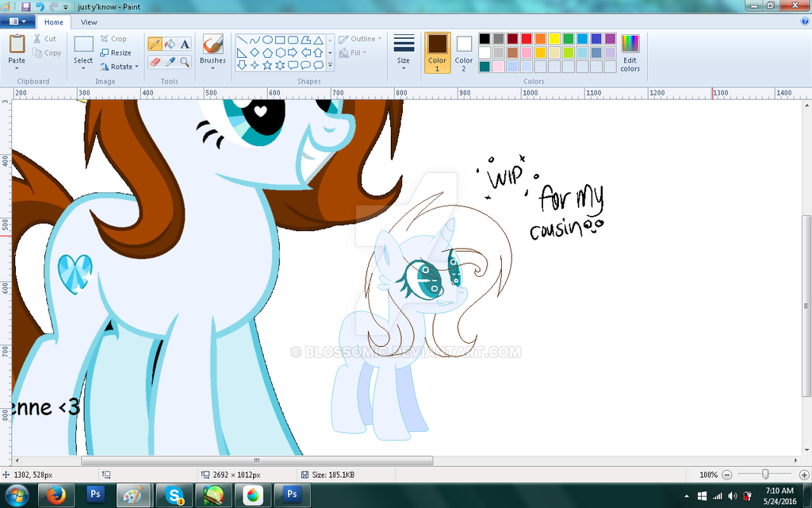Image resolution: width=812 pixels, height=508 pixels.
Task: Click zoom out minus button
Action: coord(727,475)
